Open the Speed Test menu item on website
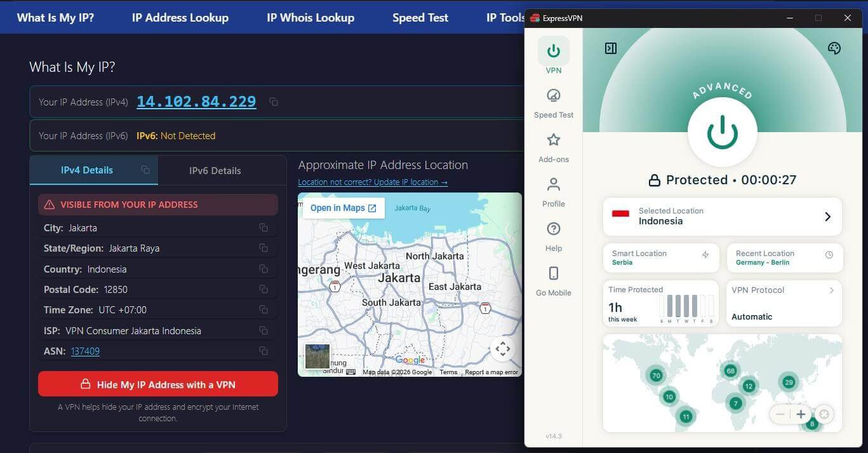 tap(420, 18)
